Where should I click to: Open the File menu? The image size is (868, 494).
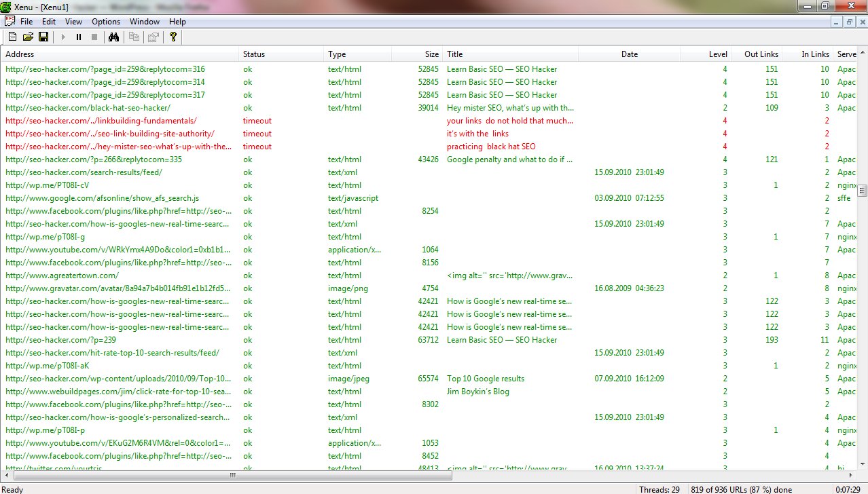[x=26, y=22]
